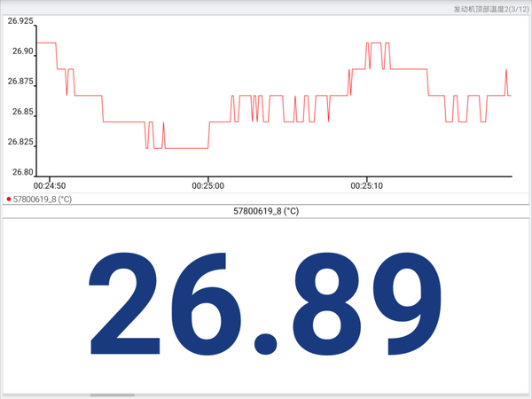Click the 26.90 y-axis label
The image size is (532, 399).
tap(23, 51)
